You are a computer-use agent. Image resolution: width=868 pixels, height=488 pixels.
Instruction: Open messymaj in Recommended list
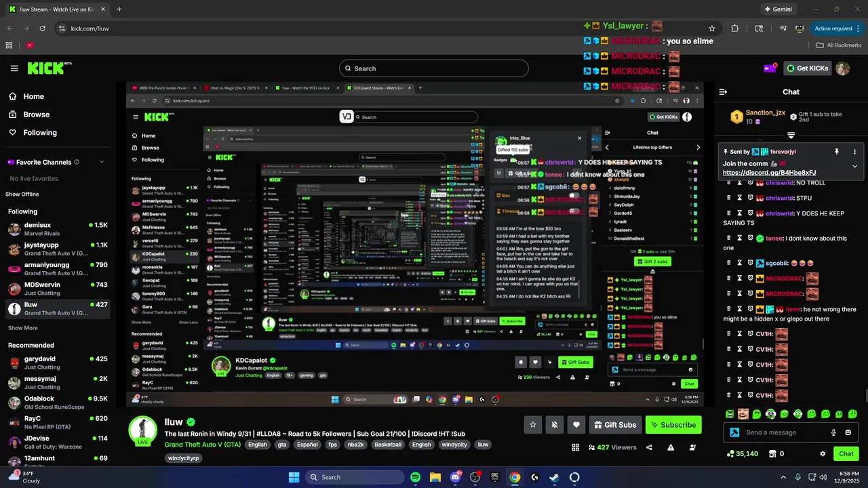pyautogui.click(x=58, y=382)
